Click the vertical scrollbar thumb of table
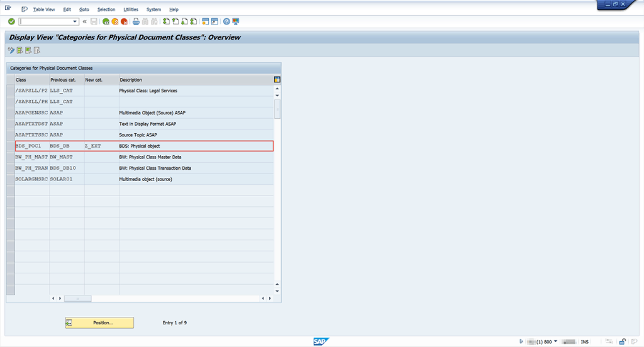 coord(277,109)
